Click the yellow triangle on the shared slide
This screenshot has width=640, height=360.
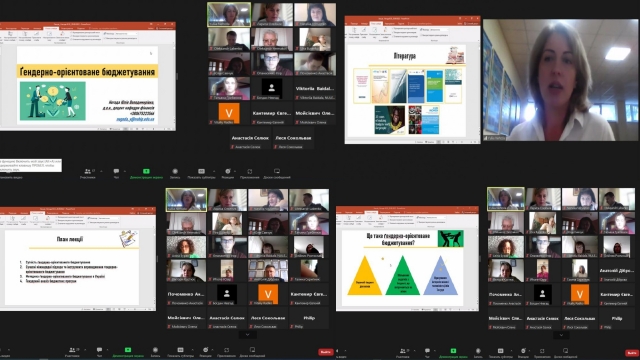[x=364, y=276]
